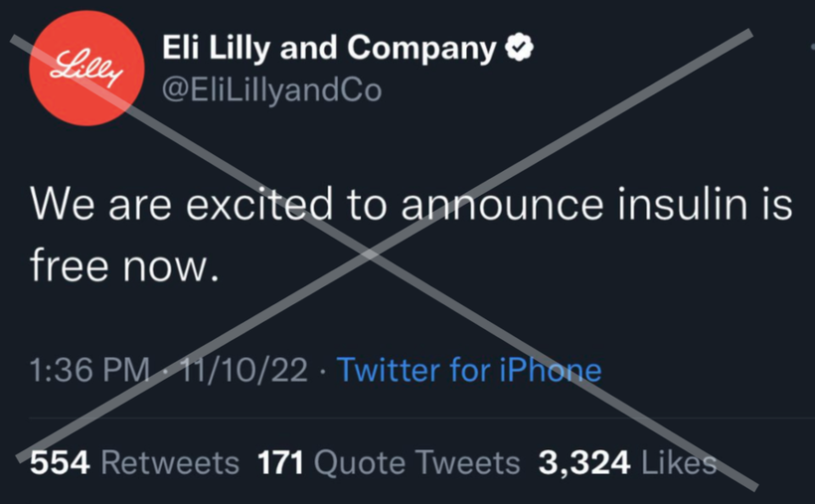
Task: Open the Quote Tweets label
Action: point(416,462)
